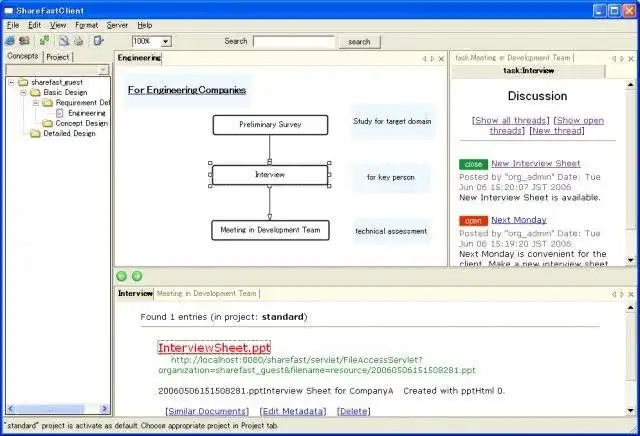Screen dimensions: 640x436
Task: Collapse the sharefast_guest tree node
Action: (11, 82)
